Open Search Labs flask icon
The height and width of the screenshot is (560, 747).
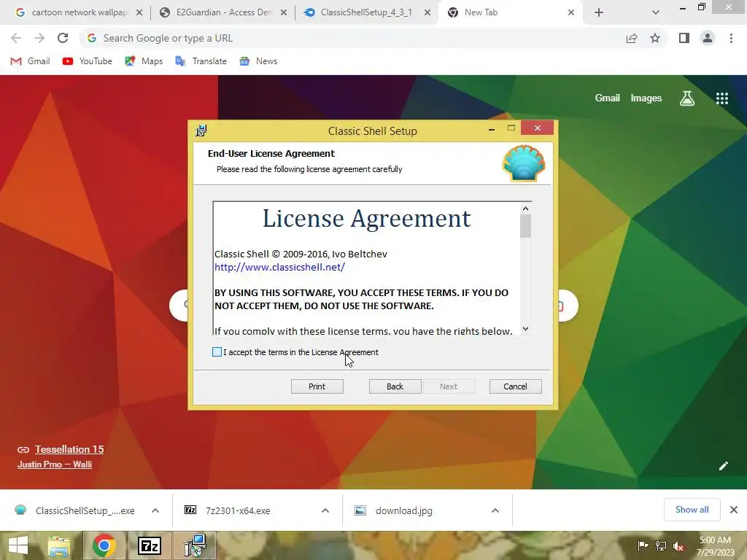(687, 98)
